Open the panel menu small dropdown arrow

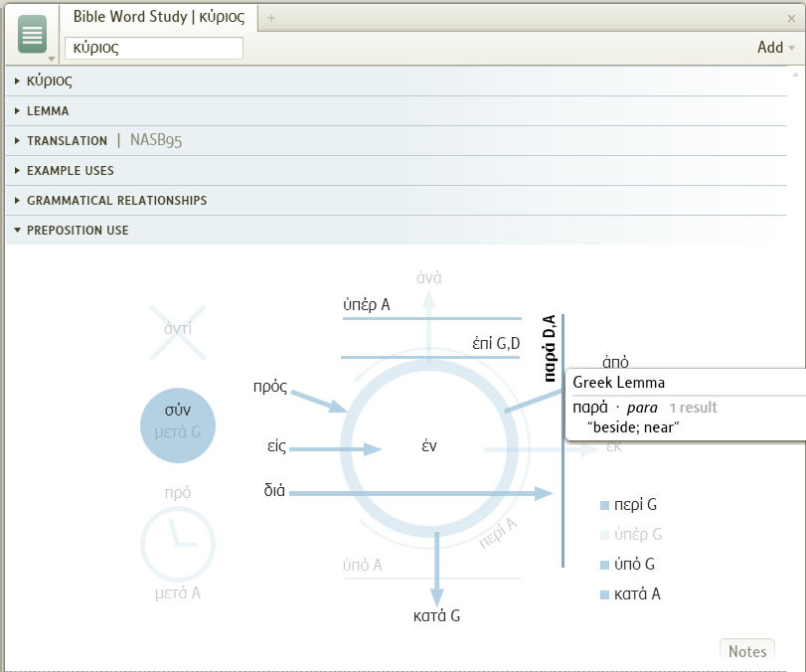(x=52, y=59)
